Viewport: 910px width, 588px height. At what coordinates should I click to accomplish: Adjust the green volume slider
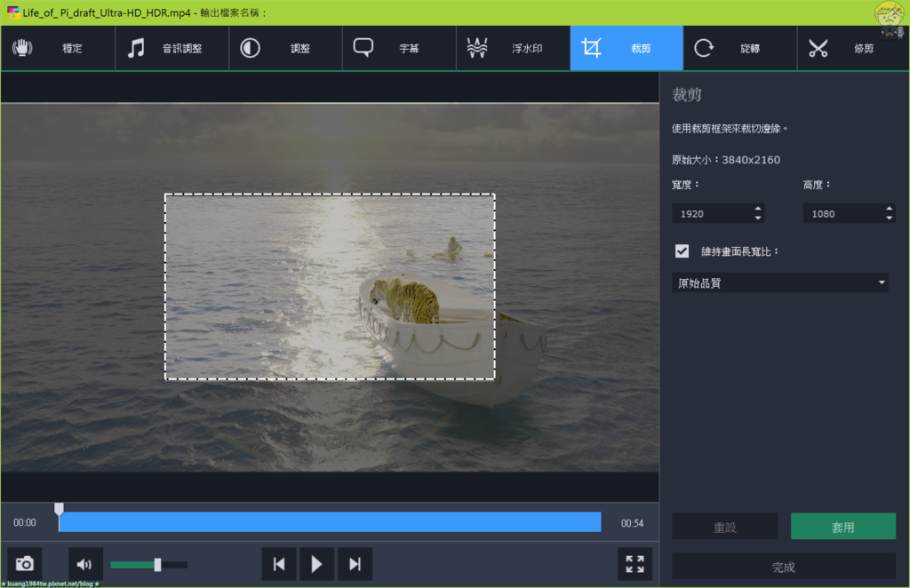(149, 564)
